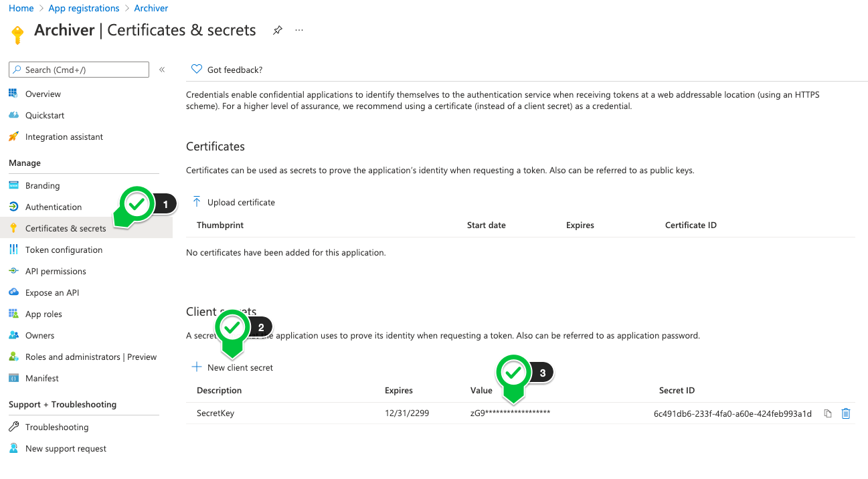
Task: Click the Overview grid icon
Action: click(x=13, y=94)
